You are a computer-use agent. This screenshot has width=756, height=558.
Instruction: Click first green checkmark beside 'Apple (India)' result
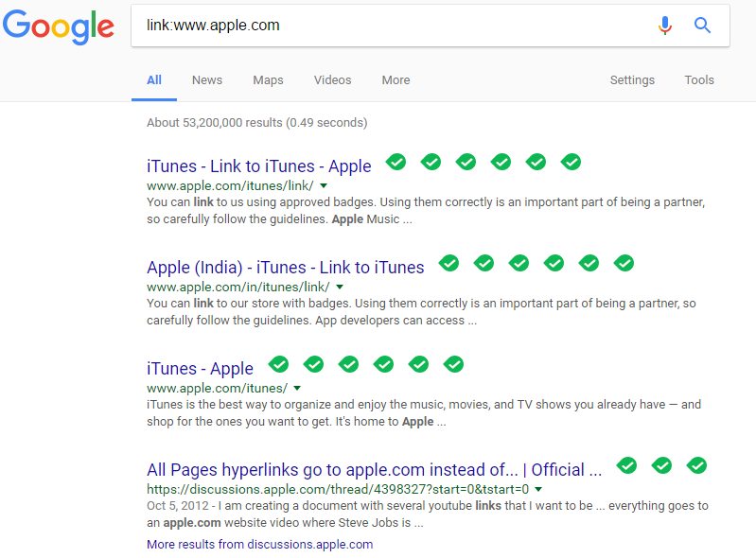pyautogui.click(x=448, y=263)
